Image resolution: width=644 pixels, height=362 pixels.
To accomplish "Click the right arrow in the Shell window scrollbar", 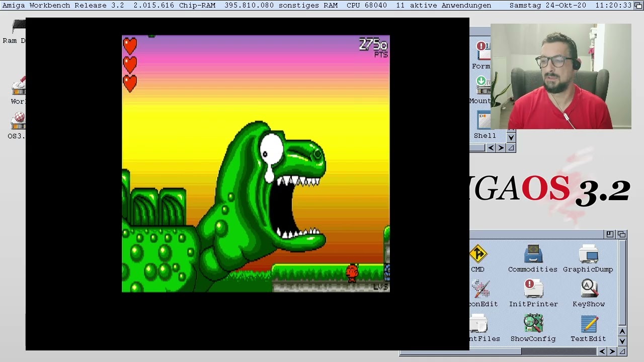I will coord(501,148).
